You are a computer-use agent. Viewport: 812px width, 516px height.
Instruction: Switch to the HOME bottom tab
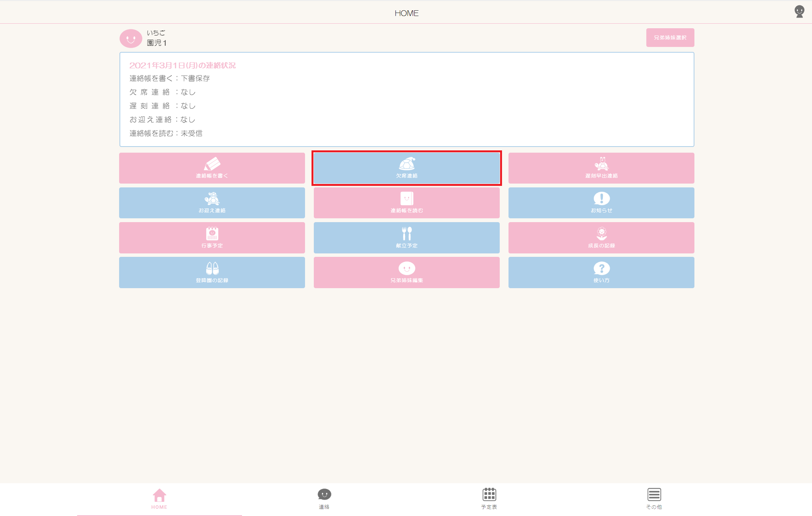[159, 499]
